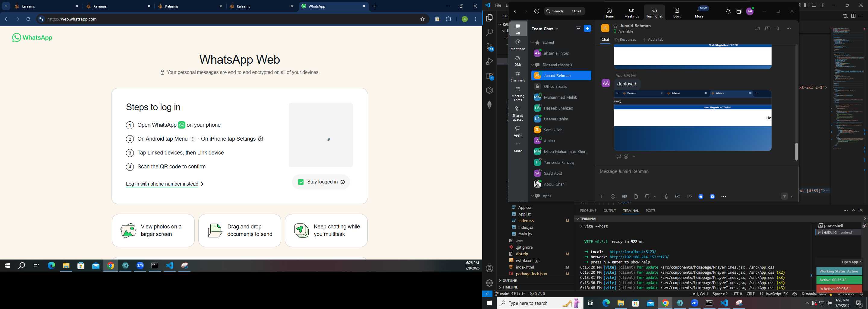Screen dimensions: 868x309
Task: Switch to PROBLEMS tab in VS Code panel
Action: coord(588,211)
